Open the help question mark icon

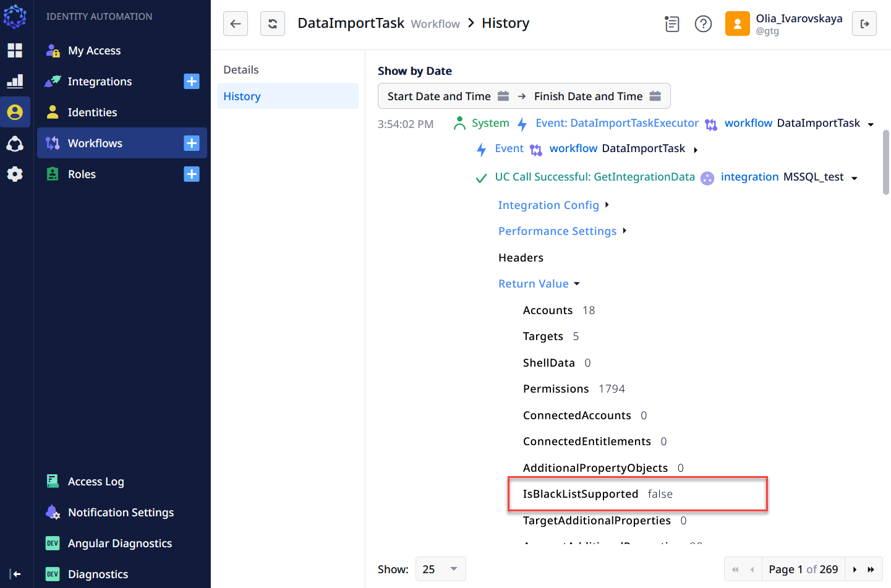click(704, 23)
